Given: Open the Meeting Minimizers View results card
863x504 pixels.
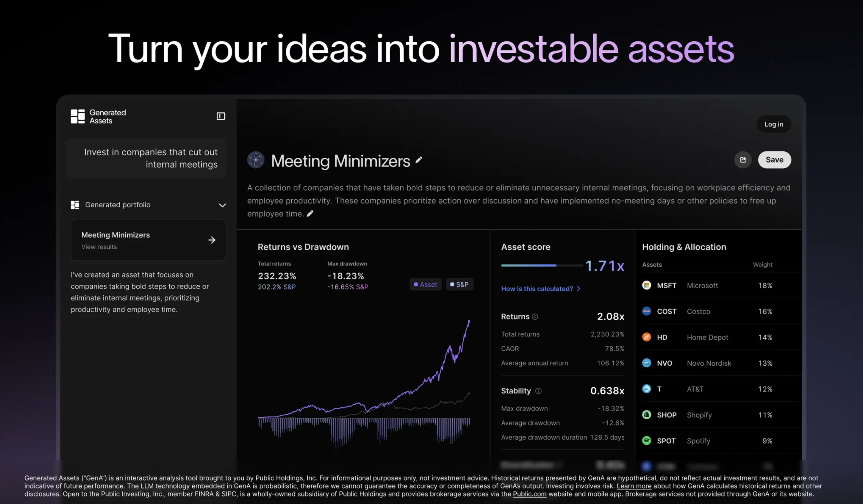Looking at the screenshot, I should click(148, 240).
